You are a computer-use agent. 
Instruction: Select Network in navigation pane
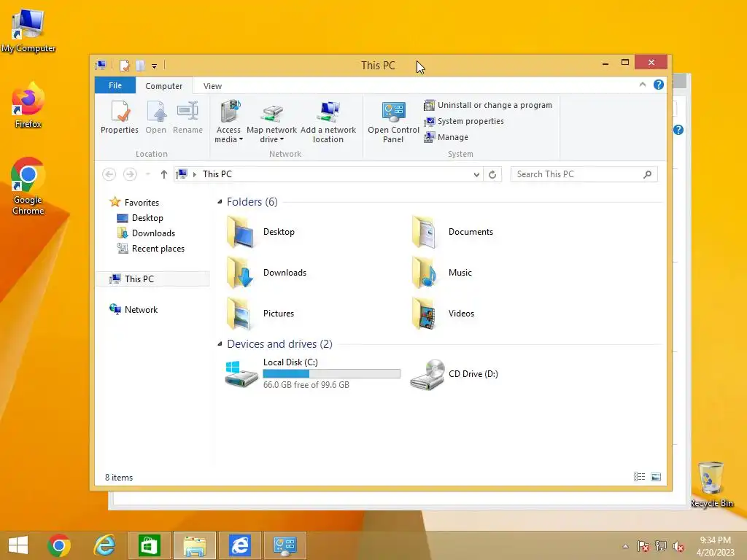tap(133, 309)
